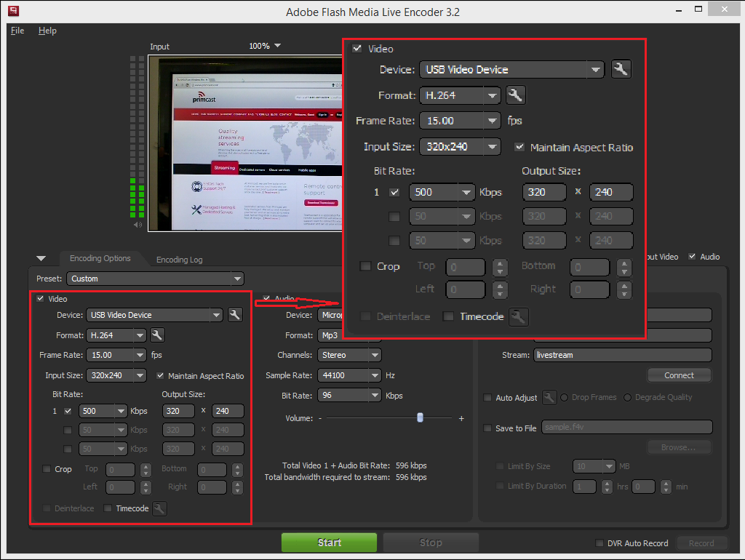745x560 pixels.
Task: Click the green Start button
Action: point(330,543)
